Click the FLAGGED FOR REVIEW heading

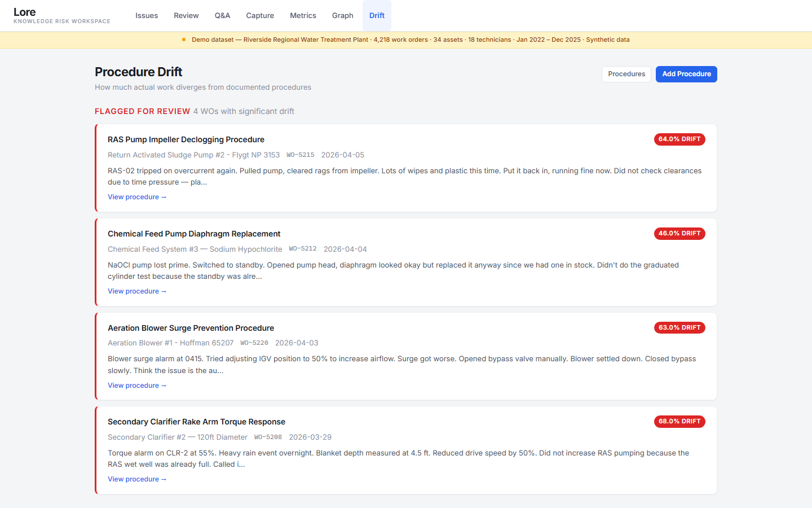point(142,111)
